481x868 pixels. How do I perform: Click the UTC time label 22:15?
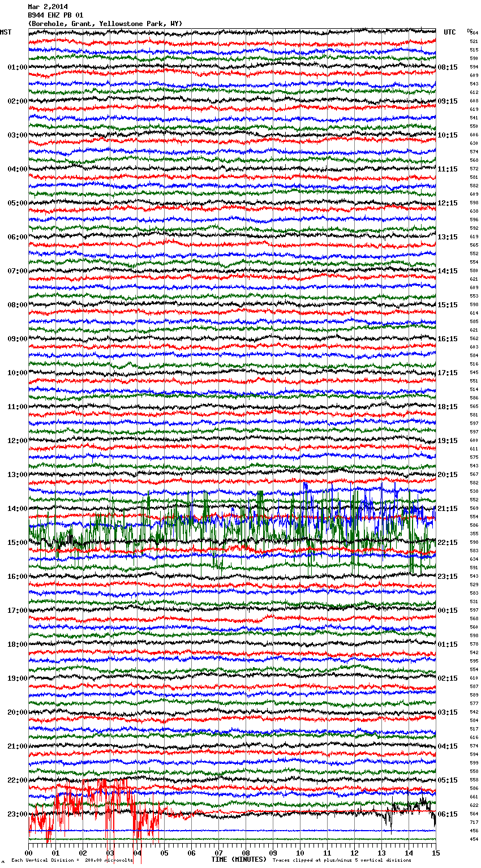tap(448, 543)
